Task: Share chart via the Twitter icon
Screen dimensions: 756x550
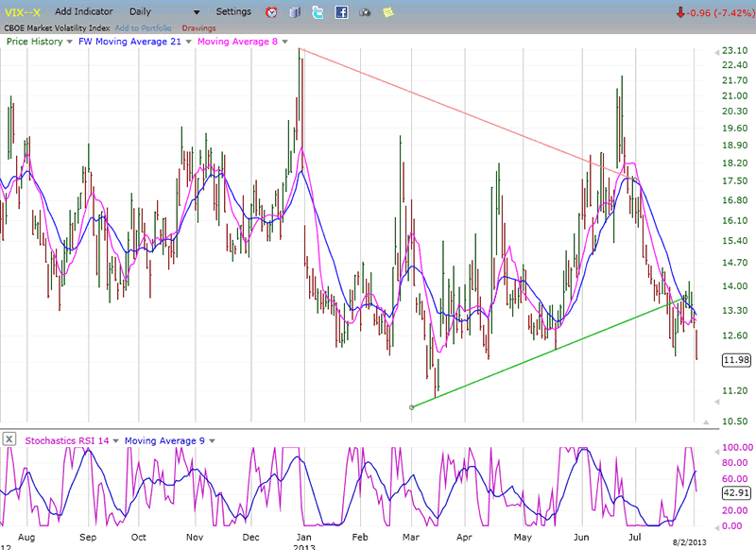Action: (318, 12)
